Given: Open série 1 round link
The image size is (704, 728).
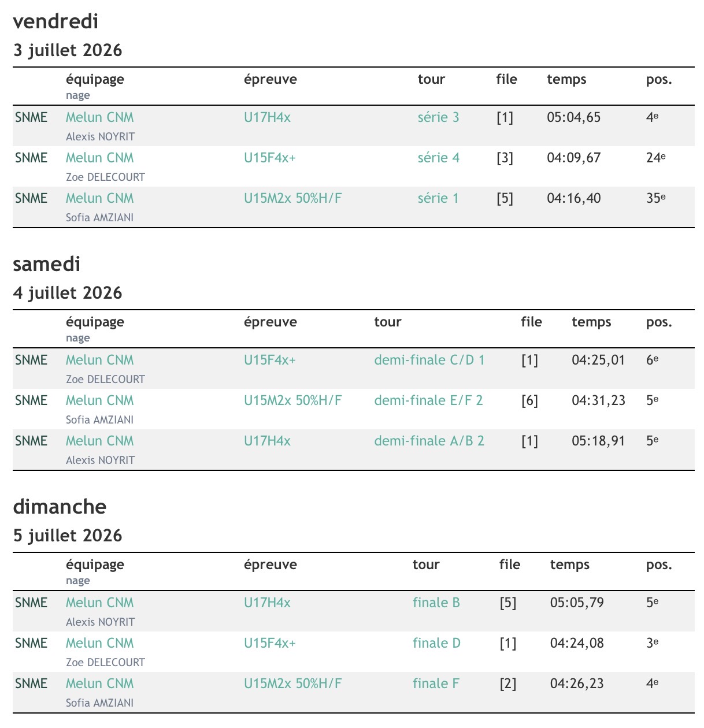Looking at the screenshot, I should tap(438, 198).
